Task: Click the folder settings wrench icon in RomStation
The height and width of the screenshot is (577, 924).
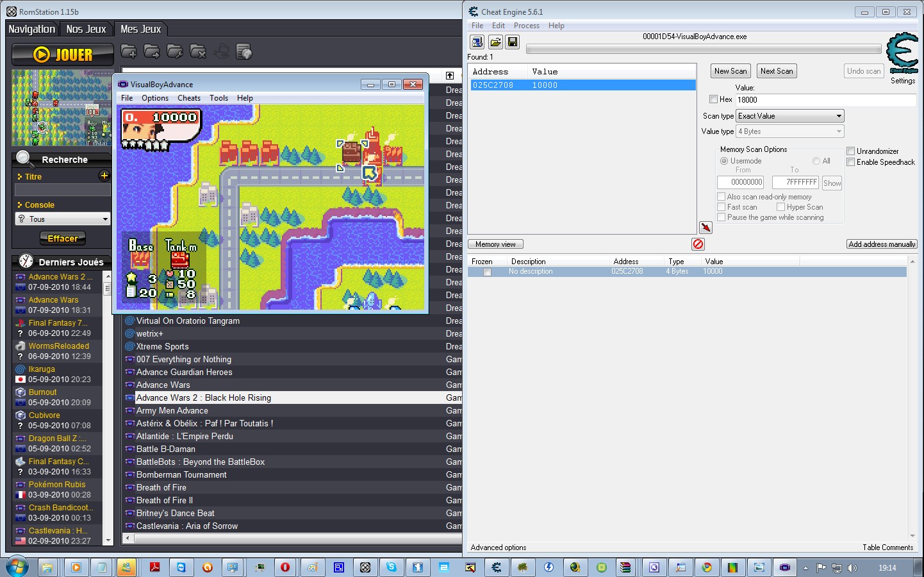Action: coord(175,51)
